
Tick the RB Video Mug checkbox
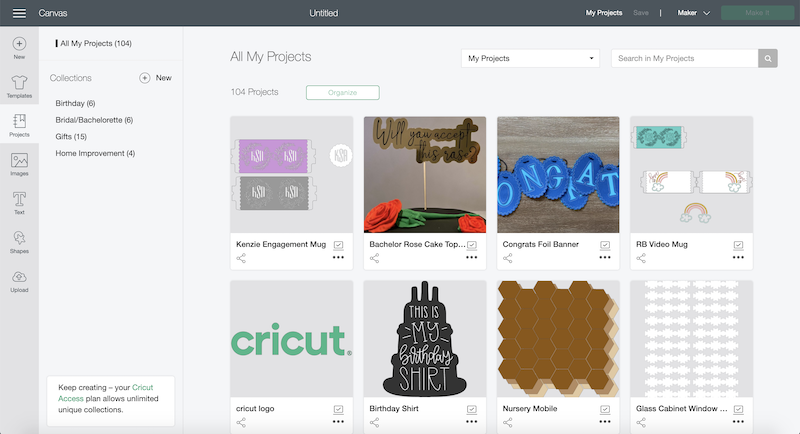click(x=738, y=245)
